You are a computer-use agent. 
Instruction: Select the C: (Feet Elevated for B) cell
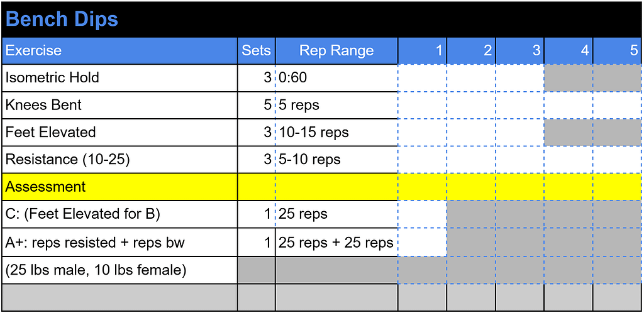pyautogui.click(x=119, y=214)
